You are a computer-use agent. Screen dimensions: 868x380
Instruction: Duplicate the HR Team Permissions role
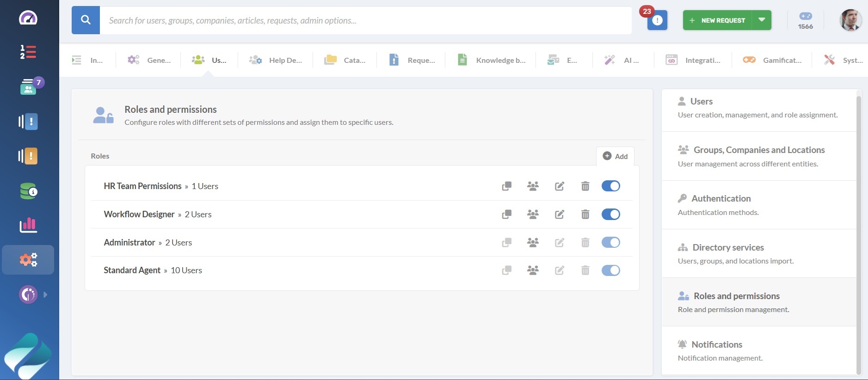pyautogui.click(x=507, y=186)
